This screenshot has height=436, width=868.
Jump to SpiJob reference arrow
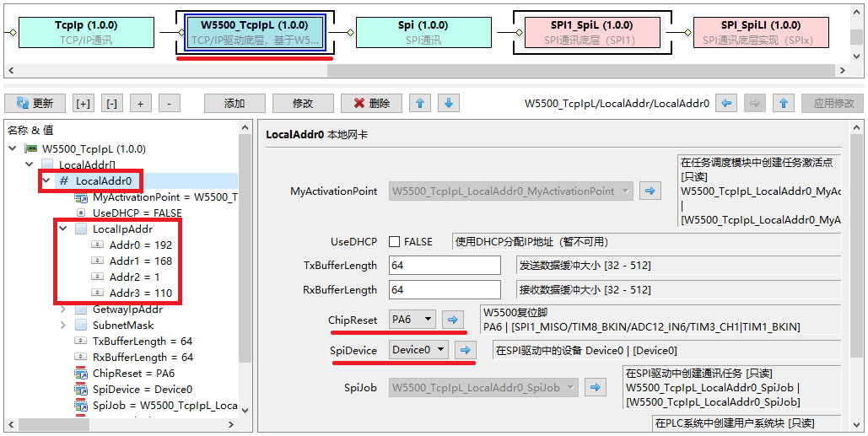pyautogui.click(x=595, y=388)
